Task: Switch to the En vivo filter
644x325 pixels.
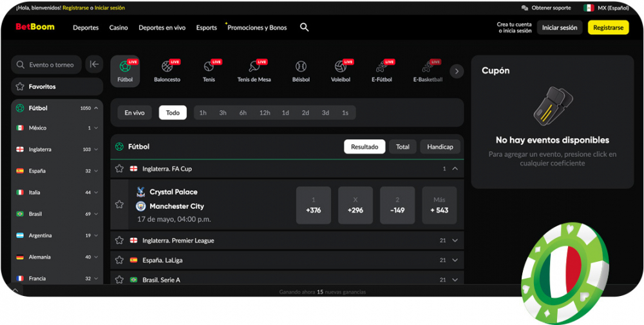Action: coord(135,113)
